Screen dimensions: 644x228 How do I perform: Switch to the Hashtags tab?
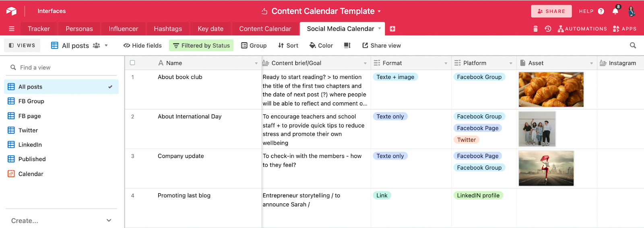pyautogui.click(x=168, y=29)
